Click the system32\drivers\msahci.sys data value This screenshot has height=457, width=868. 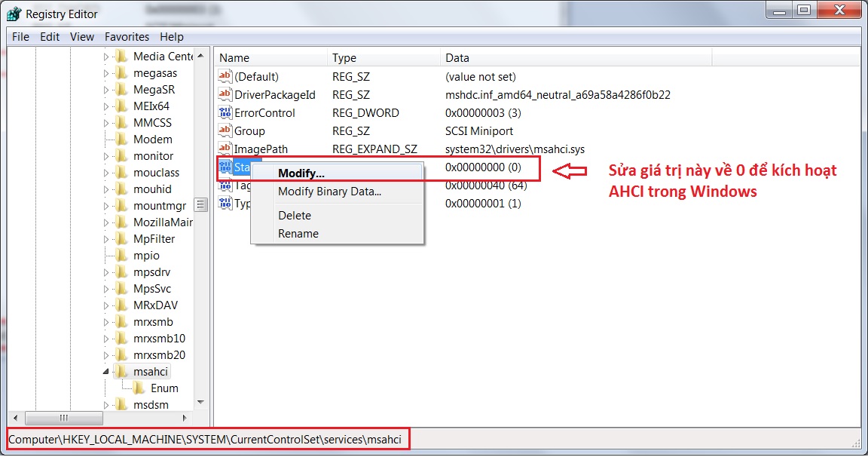[x=515, y=149]
